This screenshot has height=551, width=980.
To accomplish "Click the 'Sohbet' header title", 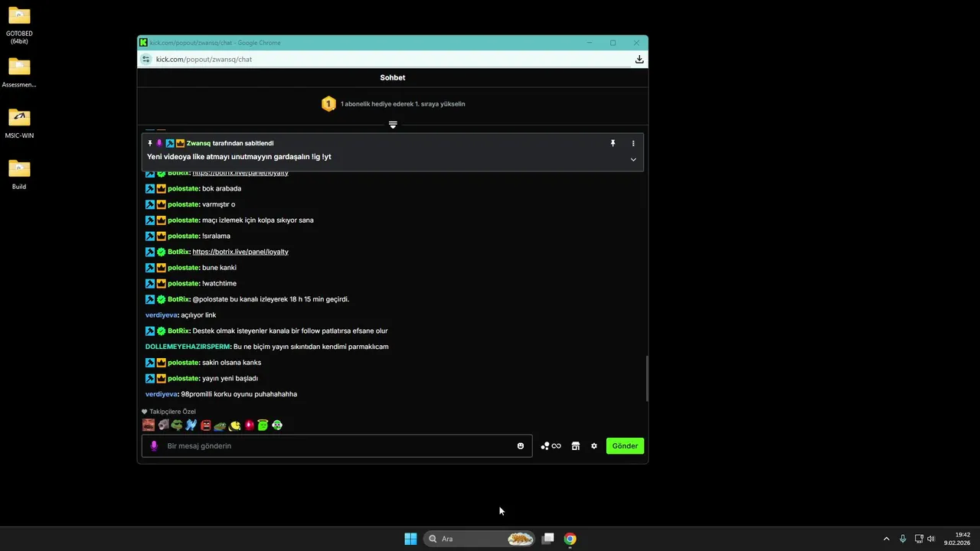I will pos(393,78).
